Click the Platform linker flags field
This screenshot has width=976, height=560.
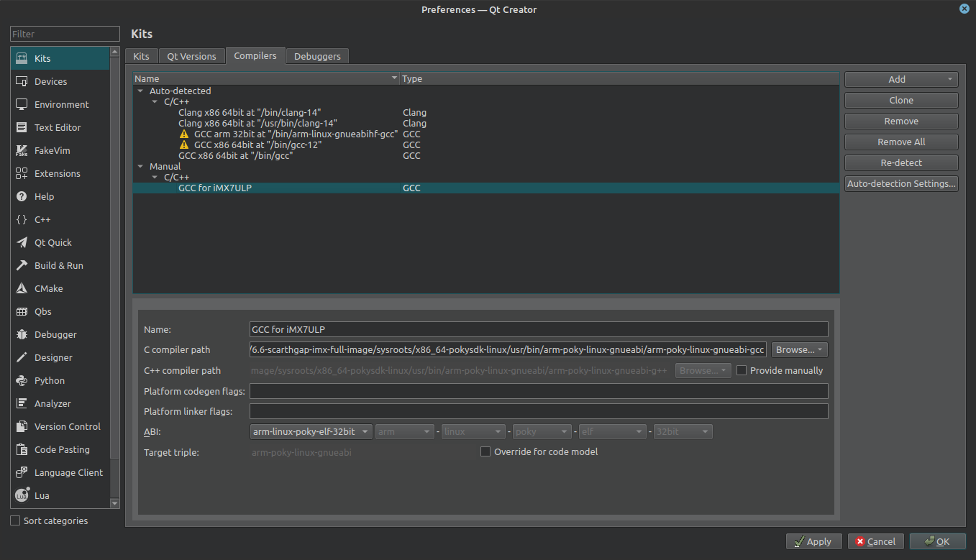pyautogui.click(x=539, y=411)
